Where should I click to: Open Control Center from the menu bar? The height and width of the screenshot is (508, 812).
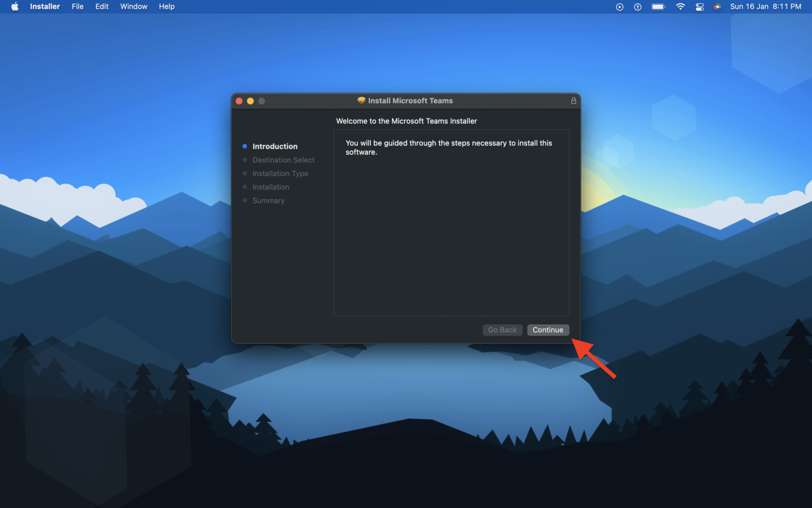click(x=699, y=6)
